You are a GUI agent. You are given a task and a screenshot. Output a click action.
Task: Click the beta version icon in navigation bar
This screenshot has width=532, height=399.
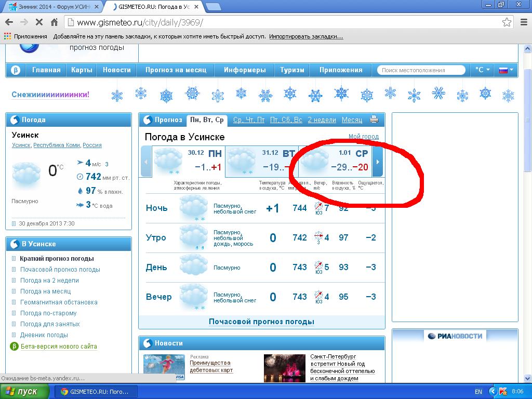click(x=16, y=70)
